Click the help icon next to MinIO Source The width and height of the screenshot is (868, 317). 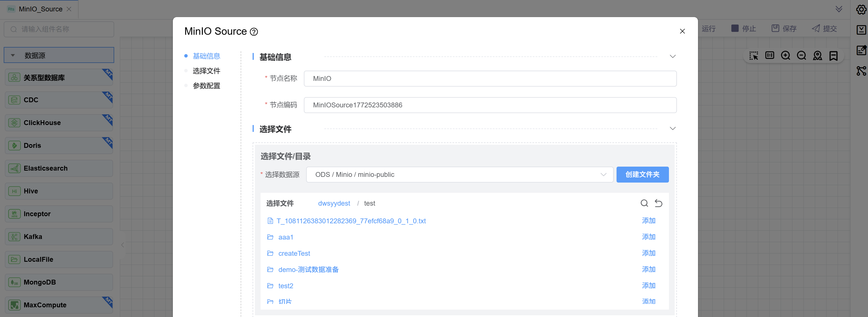click(254, 32)
